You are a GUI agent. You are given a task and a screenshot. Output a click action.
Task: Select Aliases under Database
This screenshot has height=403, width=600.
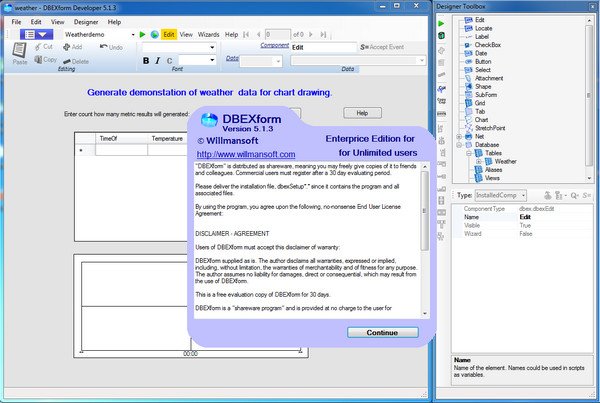click(493, 170)
